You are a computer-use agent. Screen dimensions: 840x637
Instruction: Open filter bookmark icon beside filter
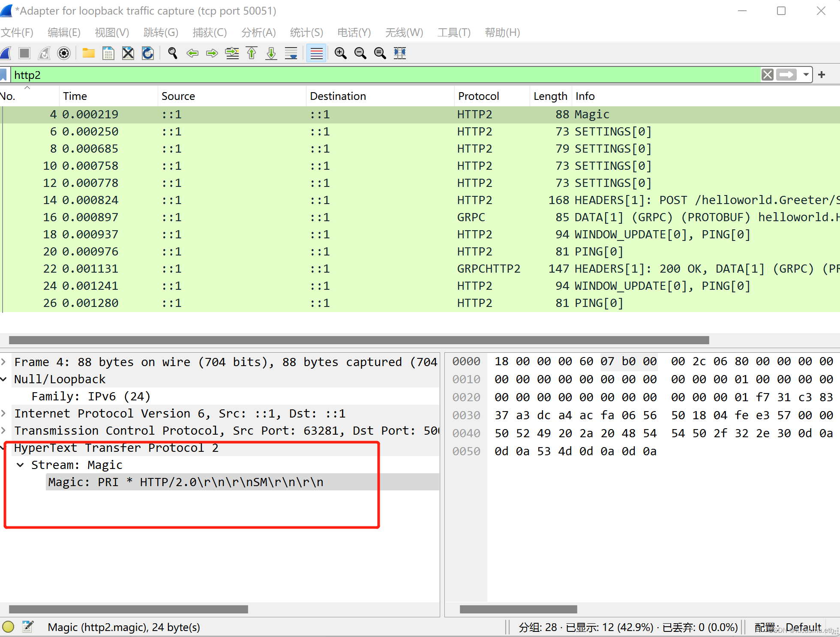click(x=4, y=75)
